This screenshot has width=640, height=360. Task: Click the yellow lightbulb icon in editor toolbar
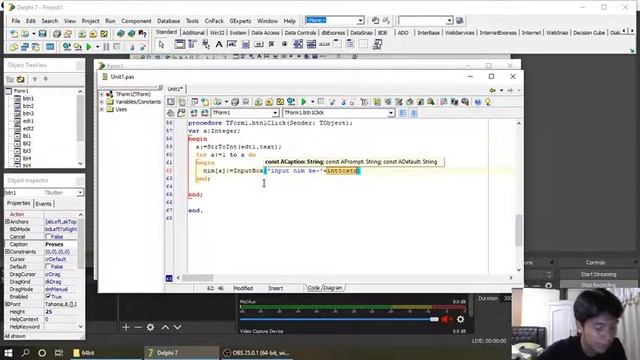(x=488, y=102)
